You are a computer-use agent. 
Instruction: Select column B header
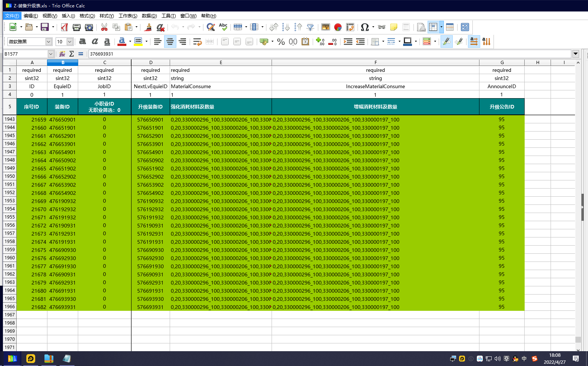63,63
